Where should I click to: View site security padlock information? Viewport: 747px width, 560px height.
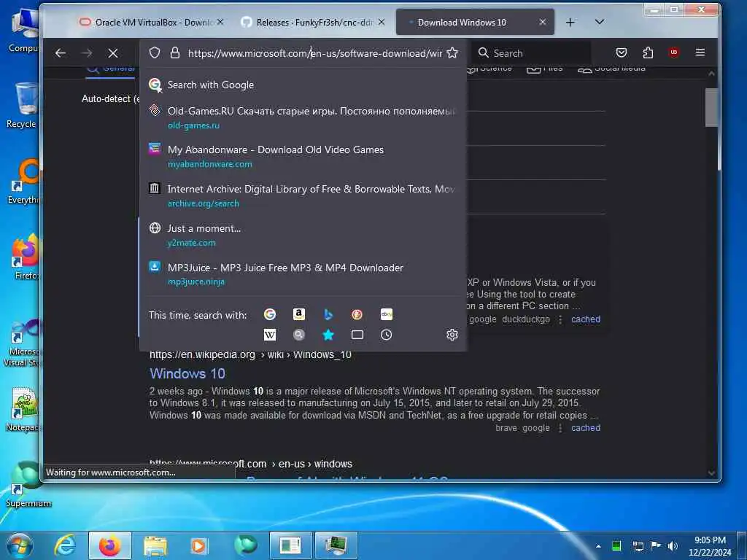pyautogui.click(x=175, y=52)
